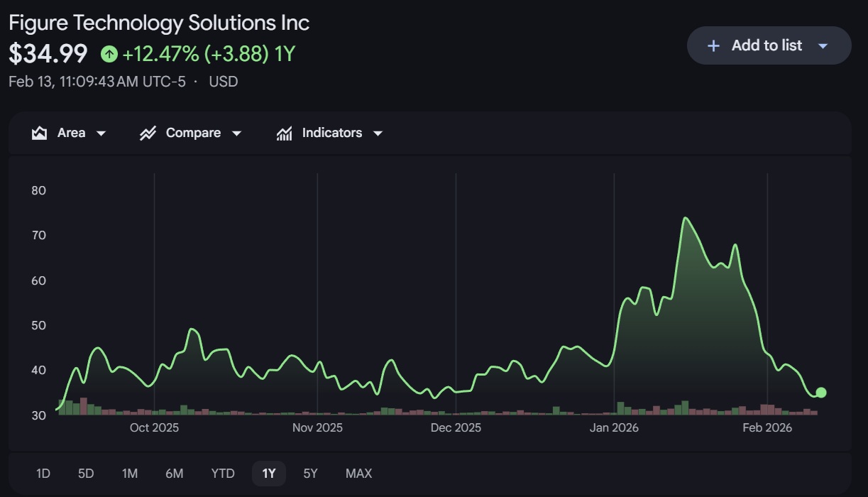Click the Compare lines icon
This screenshot has width=868, height=497.
(148, 133)
